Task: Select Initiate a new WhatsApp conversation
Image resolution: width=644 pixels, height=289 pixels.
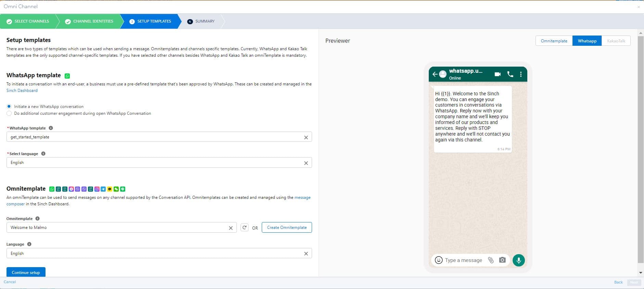Action: tap(9, 107)
